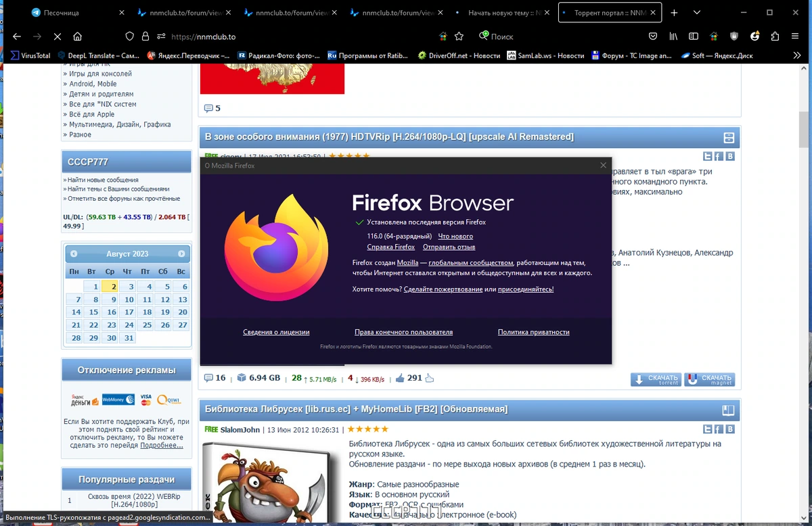Share the HDTVRip post on VKontakte
Image resolution: width=812 pixels, height=526 pixels.
click(730, 156)
